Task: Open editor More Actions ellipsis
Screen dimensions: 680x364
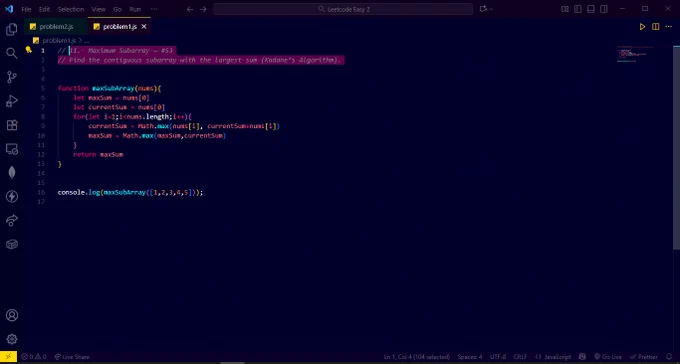Action: coord(668,27)
